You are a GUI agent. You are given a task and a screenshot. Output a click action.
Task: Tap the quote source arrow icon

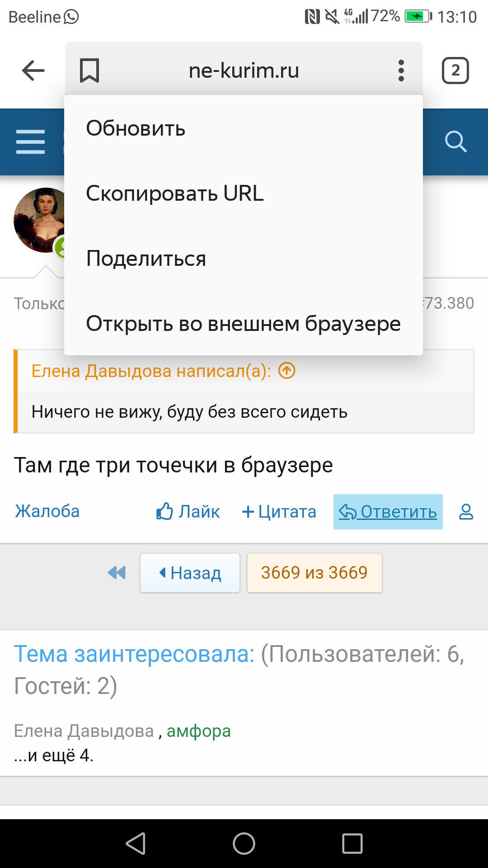coord(287,371)
